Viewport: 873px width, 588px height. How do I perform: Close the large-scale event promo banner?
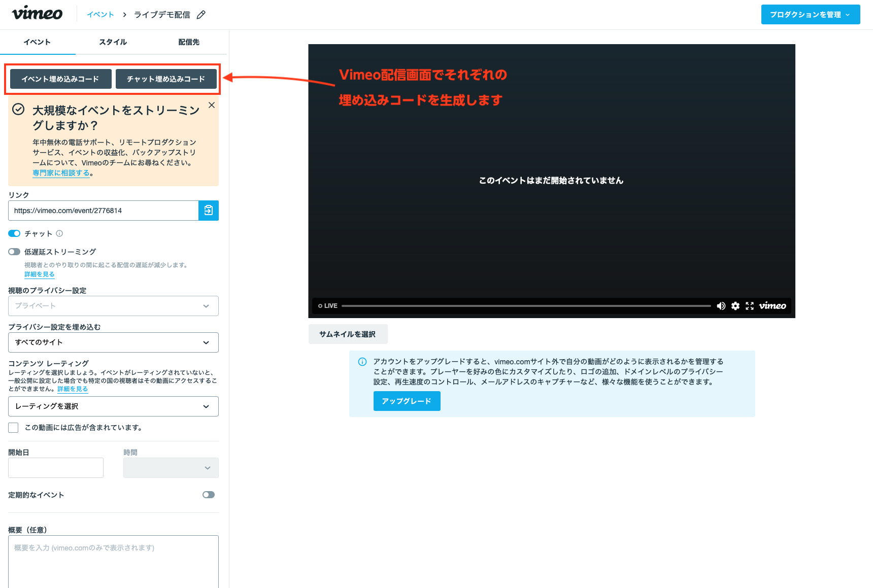[x=212, y=105]
